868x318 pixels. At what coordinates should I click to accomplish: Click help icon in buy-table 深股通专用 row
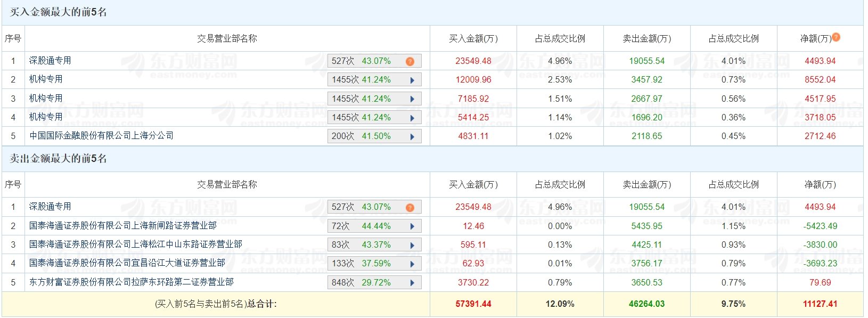coord(410,61)
